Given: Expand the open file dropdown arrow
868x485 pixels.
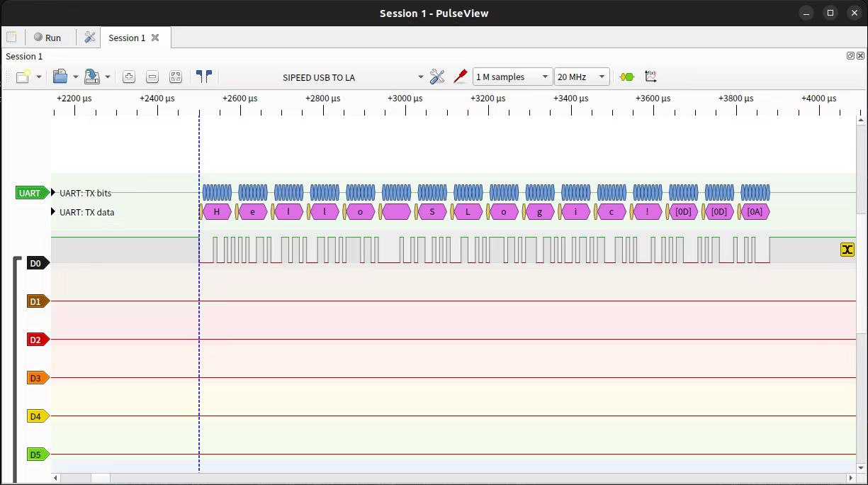Looking at the screenshot, I should (76, 77).
